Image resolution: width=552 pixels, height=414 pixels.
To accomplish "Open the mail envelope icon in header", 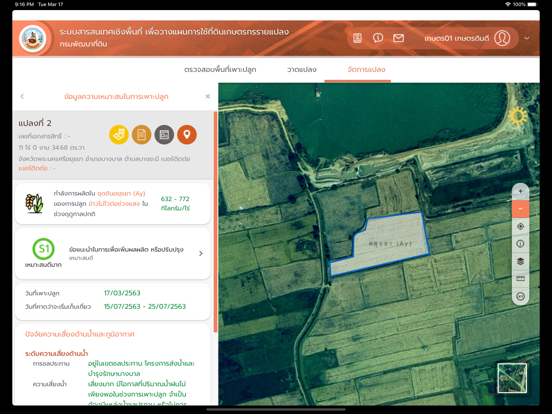I will coord(398,38).
